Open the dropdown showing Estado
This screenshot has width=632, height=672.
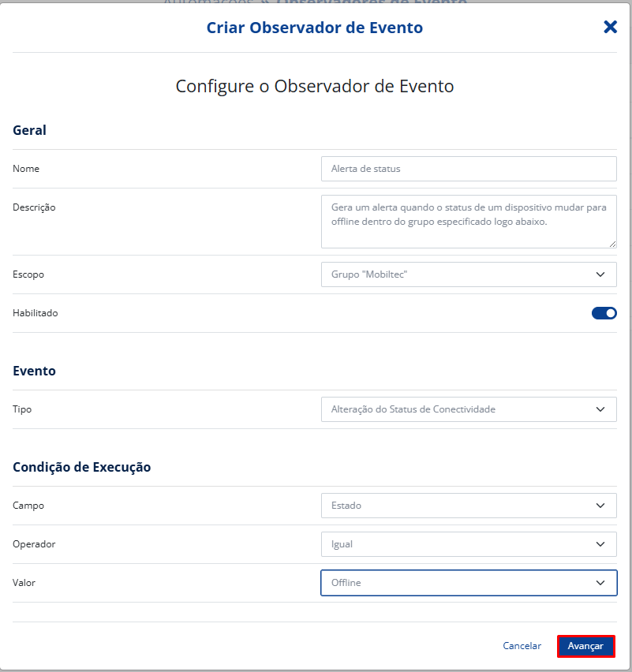(x=458, y=506)
